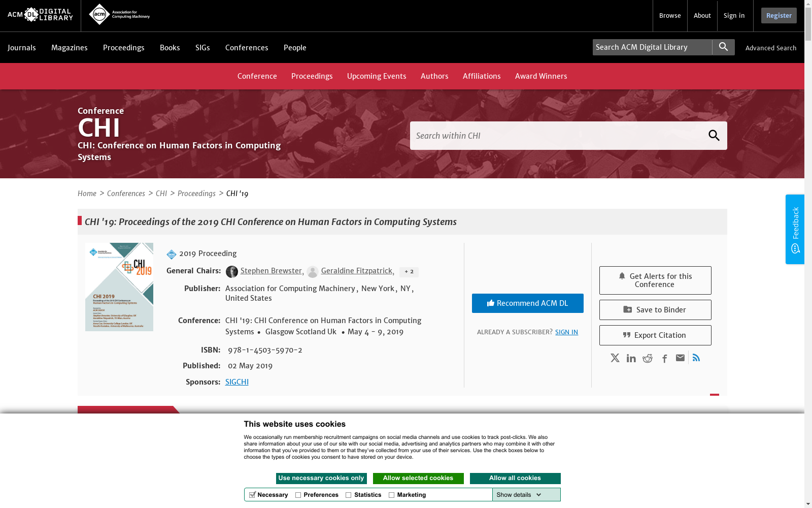Open the Journals menu
Image resolution: width=812 pixels, height=508 pixels.
click(x=22, y=48)
